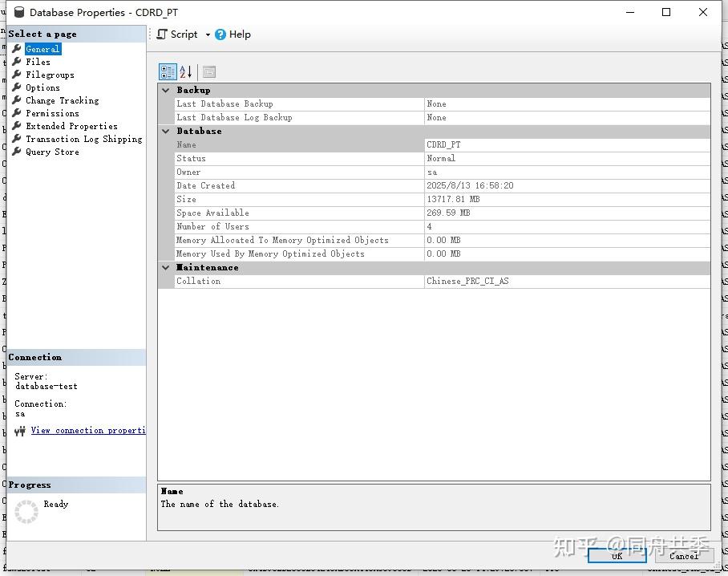Select the General page

click(42, 49)
